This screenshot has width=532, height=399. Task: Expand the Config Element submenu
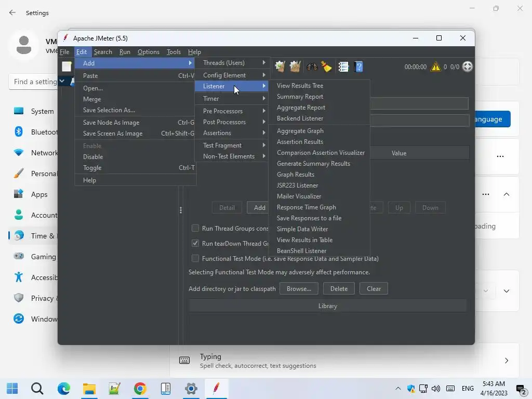pyautogui.click(x=232, y=75)
